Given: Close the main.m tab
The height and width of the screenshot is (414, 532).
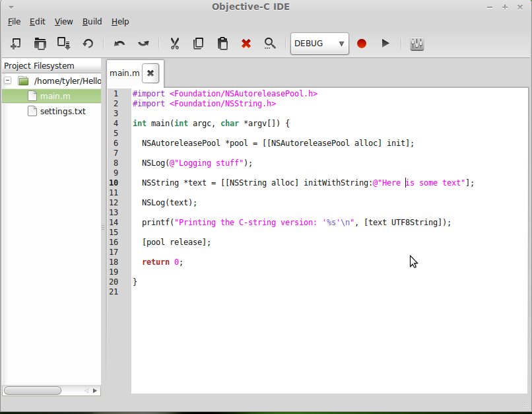Looking at the screenshot, I should tap(150, 73).
